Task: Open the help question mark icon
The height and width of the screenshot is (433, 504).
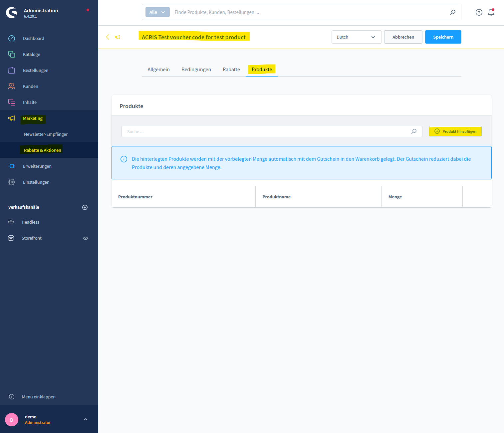Action: [x=479, y=12]
